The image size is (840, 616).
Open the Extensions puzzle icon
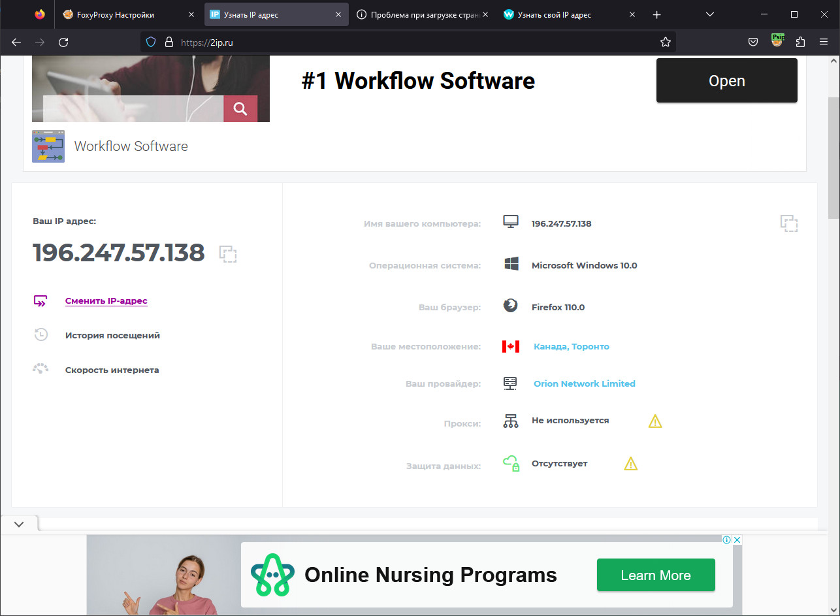click(800, 42)
